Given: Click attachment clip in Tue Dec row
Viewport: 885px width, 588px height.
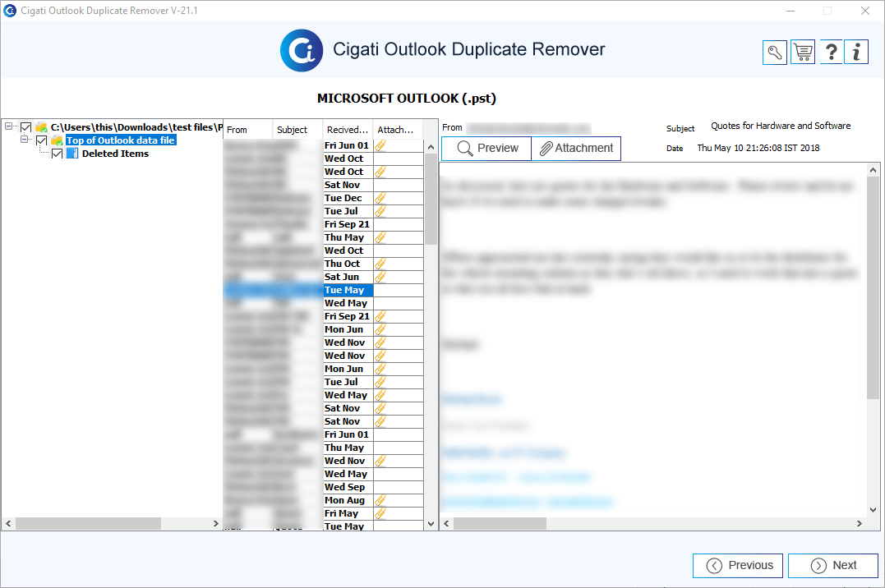Looking at the screenshot, I should click(x=381, y=198).
